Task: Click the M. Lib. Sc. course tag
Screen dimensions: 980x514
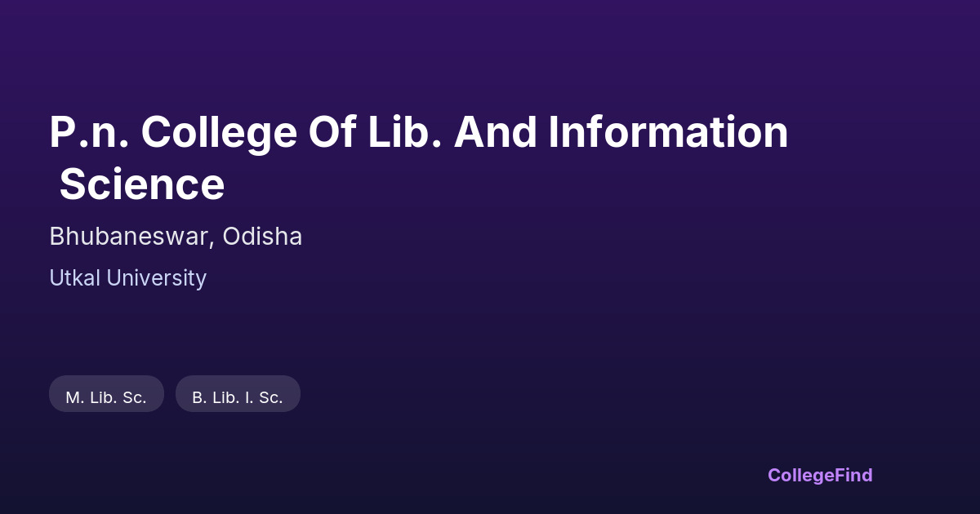Action: (106, 397)
